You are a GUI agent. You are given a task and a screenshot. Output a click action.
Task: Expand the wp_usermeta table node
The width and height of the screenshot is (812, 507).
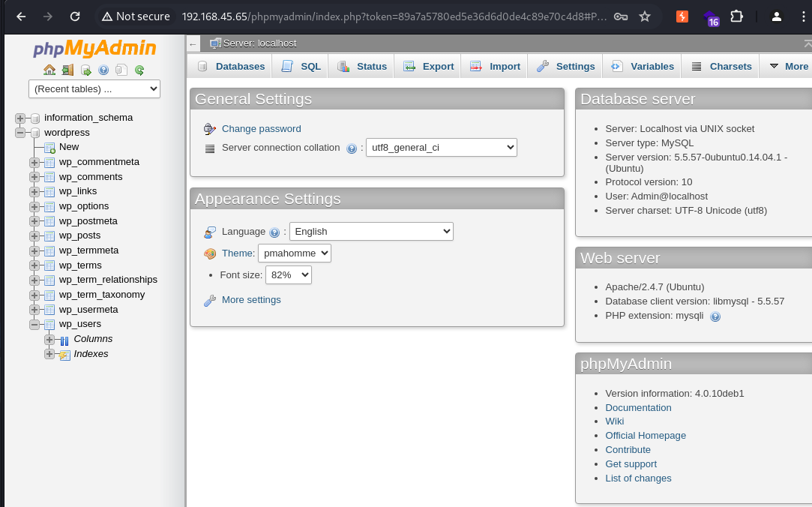coord(34,310)
